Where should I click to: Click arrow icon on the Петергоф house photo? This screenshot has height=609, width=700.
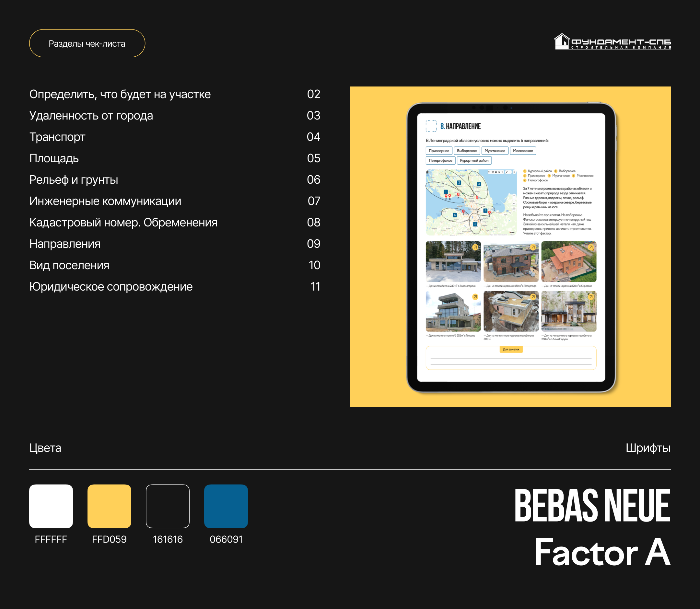tap(533, 247)
